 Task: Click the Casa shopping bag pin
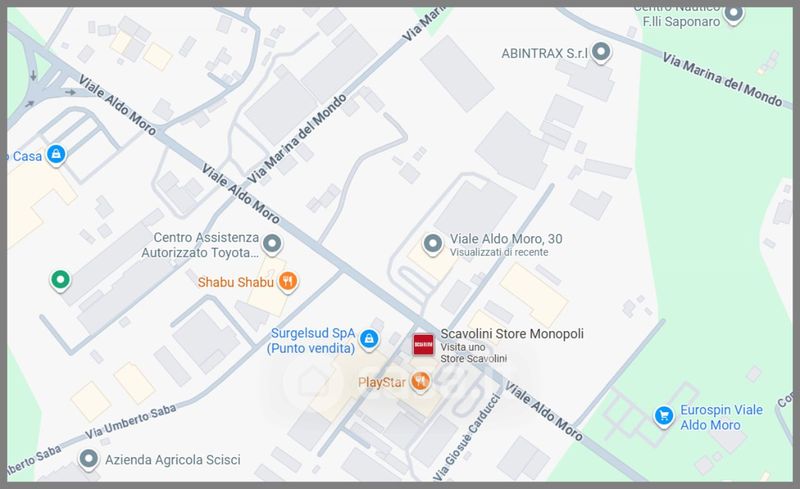(56, 154)
